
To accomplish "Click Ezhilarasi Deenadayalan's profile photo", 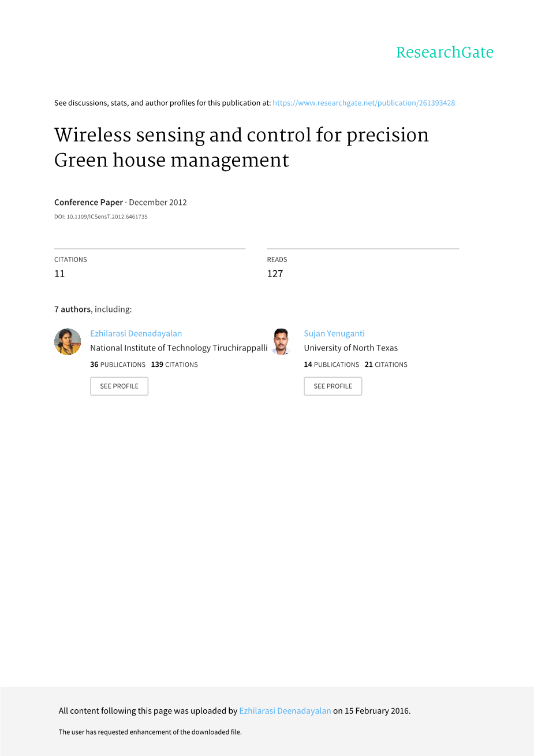I will [68, 341].
